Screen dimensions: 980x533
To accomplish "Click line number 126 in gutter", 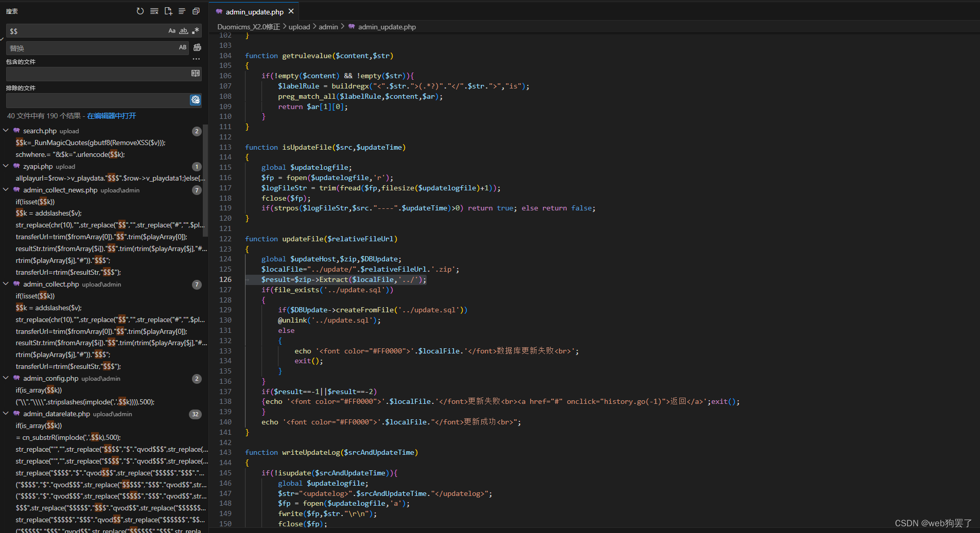I will point(225,279).
